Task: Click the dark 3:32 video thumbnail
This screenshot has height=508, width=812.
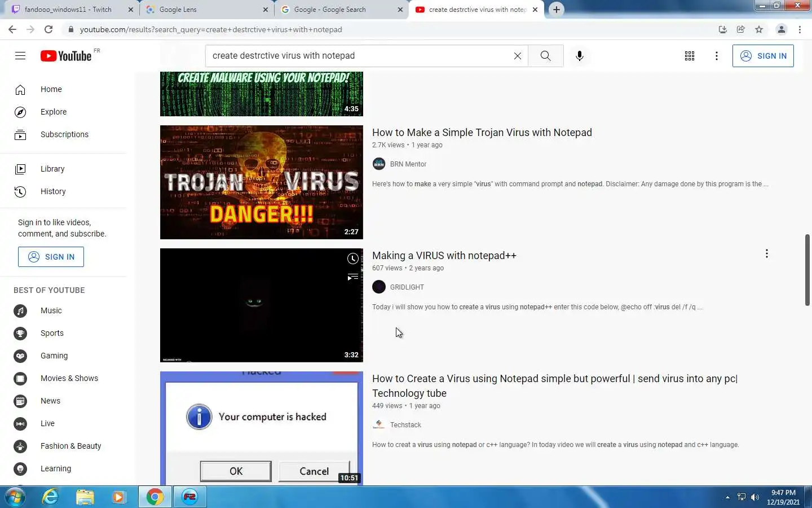Action: pos(262,305)
